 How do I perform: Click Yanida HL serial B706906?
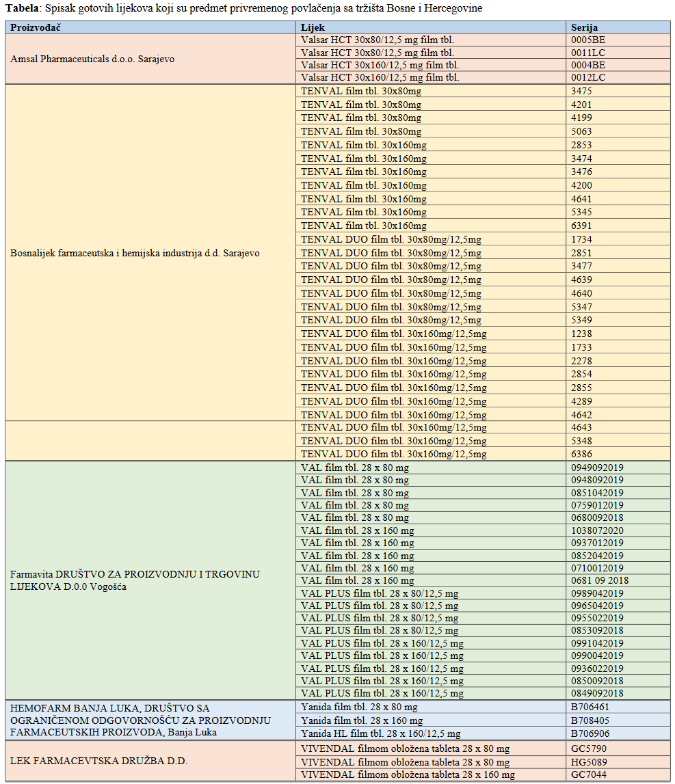pos(590,734)
